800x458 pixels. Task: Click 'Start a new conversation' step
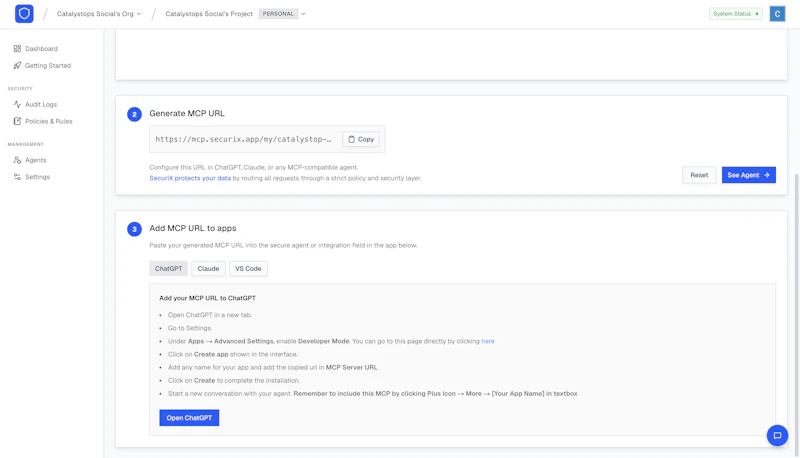tap(372, 394)
